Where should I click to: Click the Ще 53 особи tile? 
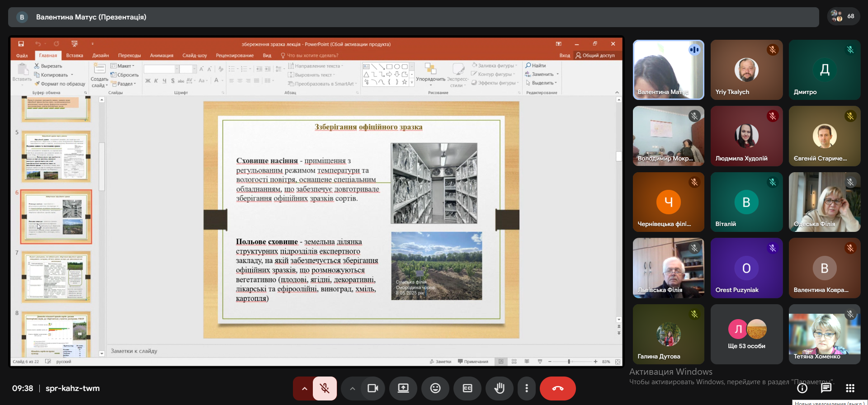[746, 334]
